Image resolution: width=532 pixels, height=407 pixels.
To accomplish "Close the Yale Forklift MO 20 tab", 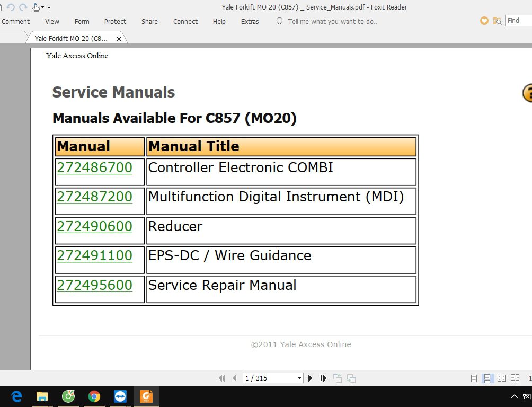I will point(119,39).
